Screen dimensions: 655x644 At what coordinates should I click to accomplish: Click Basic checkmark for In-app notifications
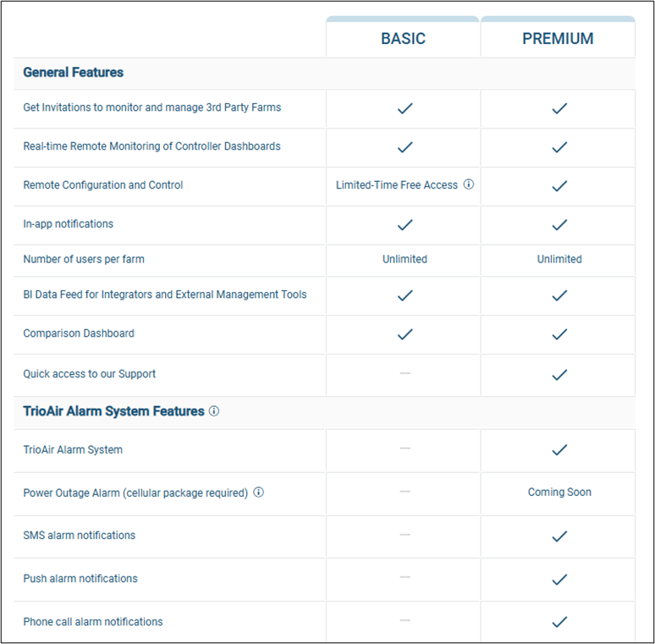405,224
